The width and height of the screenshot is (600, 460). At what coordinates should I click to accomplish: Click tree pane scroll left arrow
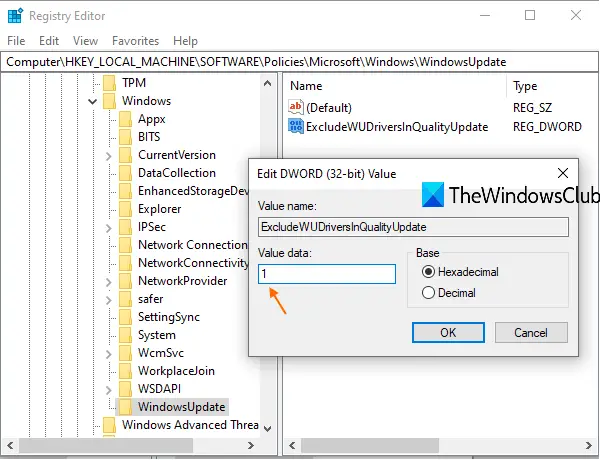click(10, 445)
